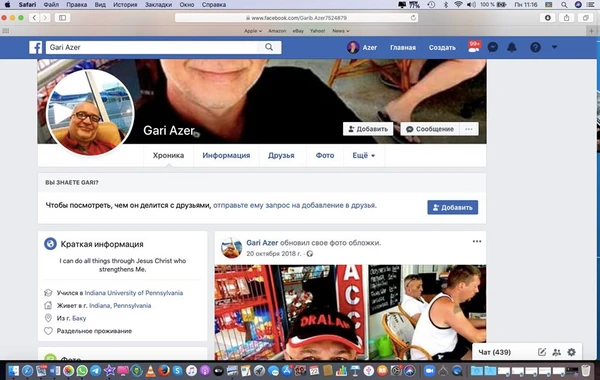Open the Indiana University of Pennsylvania link
Image resolution: width=600 pixels, height=380 pixels.
134,293
